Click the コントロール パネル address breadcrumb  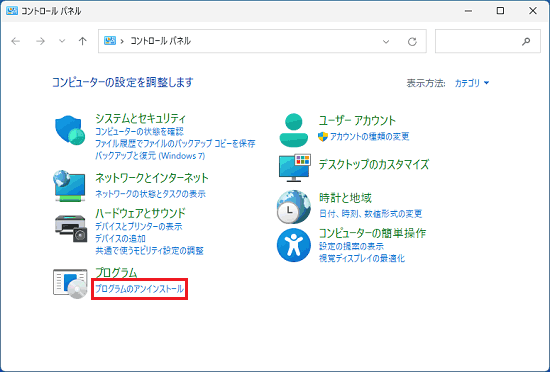click(160, 41)
